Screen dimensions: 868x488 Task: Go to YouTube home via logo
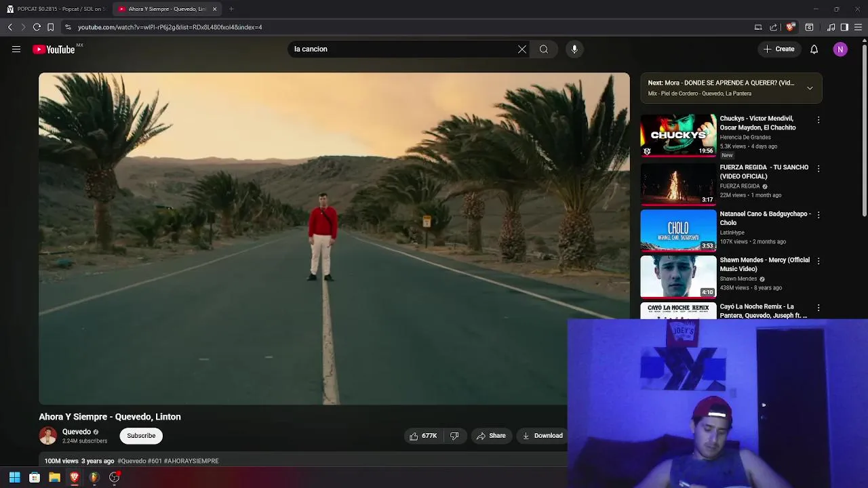tap(54, 49)
